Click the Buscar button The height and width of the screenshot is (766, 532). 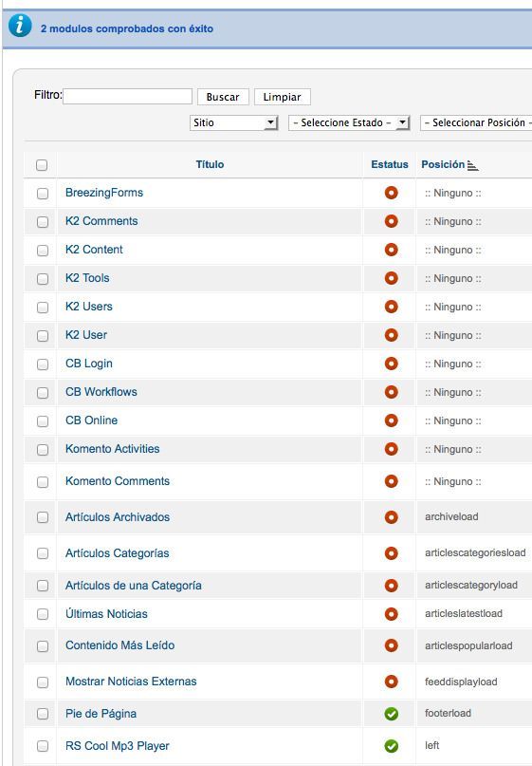(x=223, y=97)
